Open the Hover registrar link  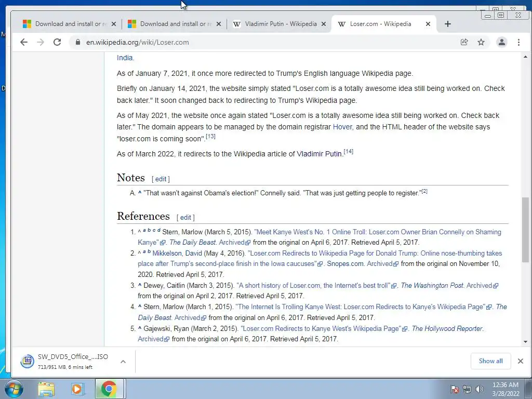click(x=342, y=127)
